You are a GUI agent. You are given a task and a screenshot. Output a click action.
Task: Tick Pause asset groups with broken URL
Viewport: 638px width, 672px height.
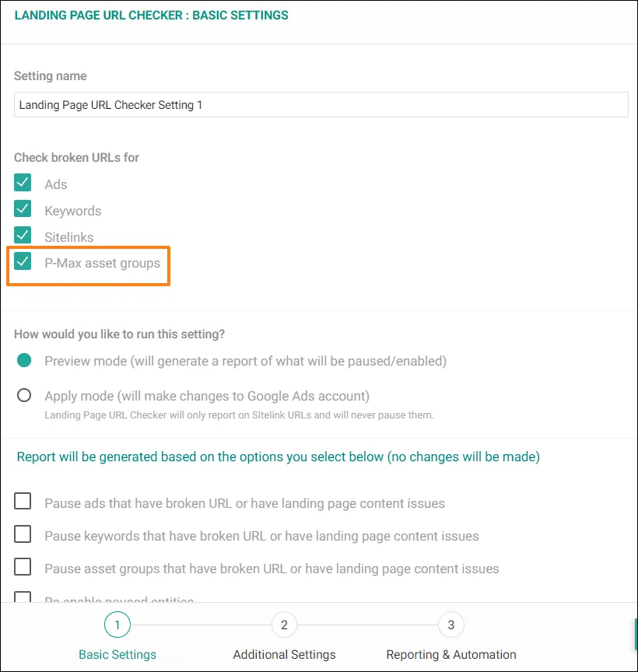point(23,566)
